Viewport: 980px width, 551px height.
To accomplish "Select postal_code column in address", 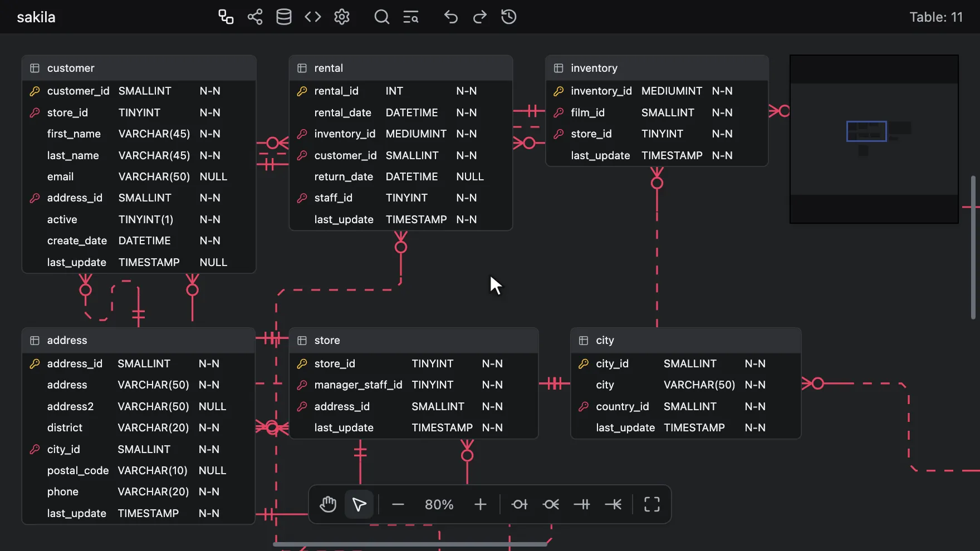I will (x=139, y=470).
